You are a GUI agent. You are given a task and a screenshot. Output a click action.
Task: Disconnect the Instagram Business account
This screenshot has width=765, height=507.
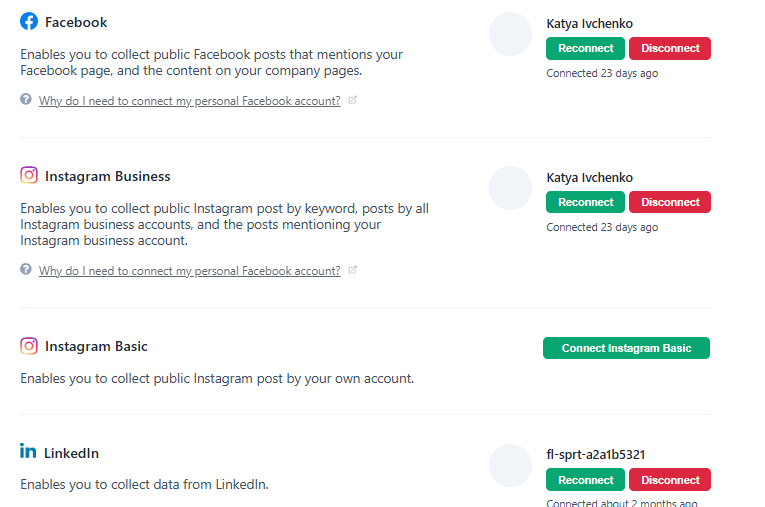pyautogui.click(x=670, y=202)
